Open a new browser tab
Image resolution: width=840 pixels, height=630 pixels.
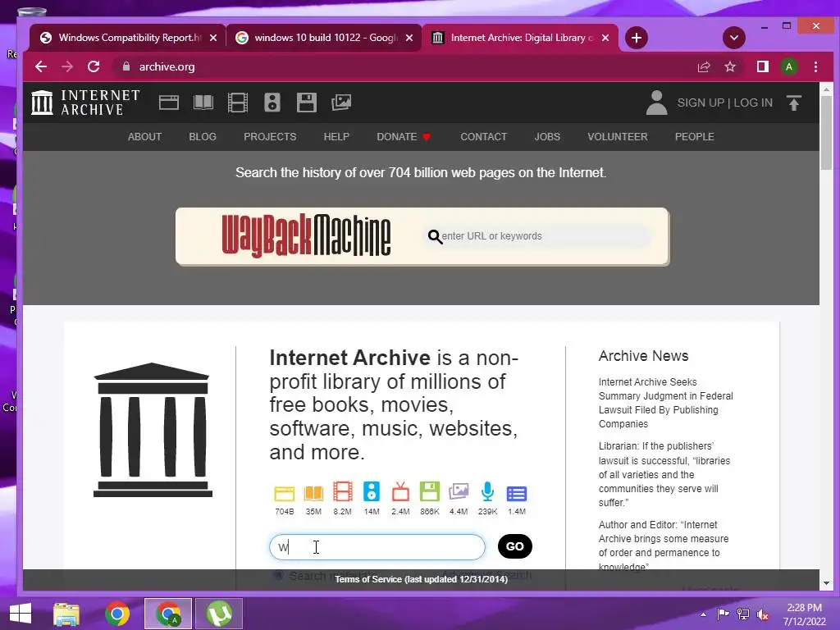637,38
